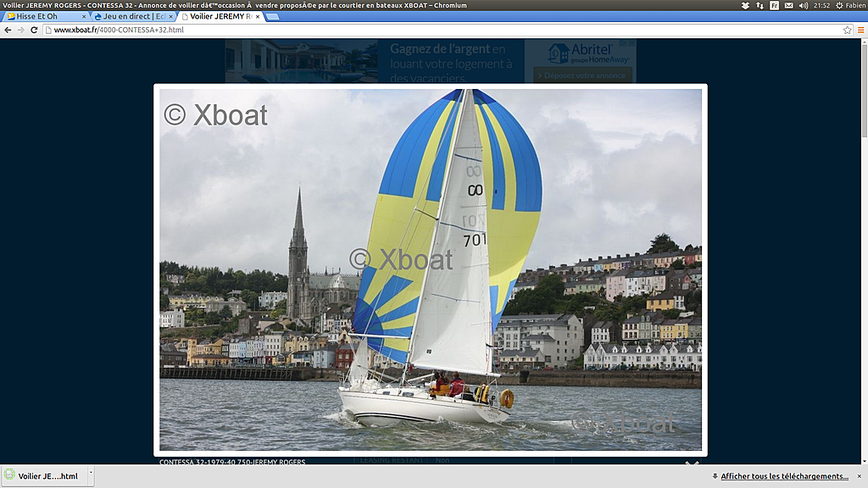
Task: Click the site info page icon in address bar
Action: [x=48, y=30]
